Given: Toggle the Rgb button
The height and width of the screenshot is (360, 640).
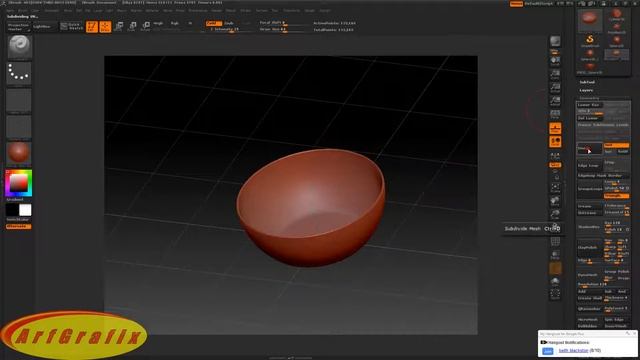Looking at the screenshot, I should 175,23.
